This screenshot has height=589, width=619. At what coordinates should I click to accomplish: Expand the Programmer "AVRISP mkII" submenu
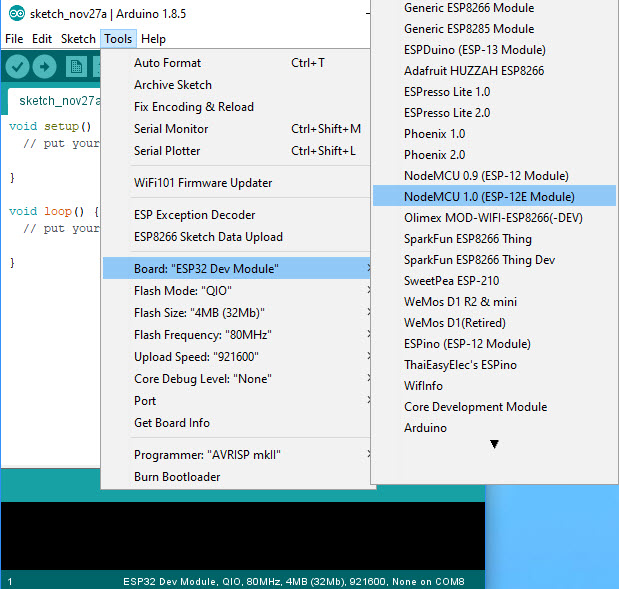click(x=236, y=455)
